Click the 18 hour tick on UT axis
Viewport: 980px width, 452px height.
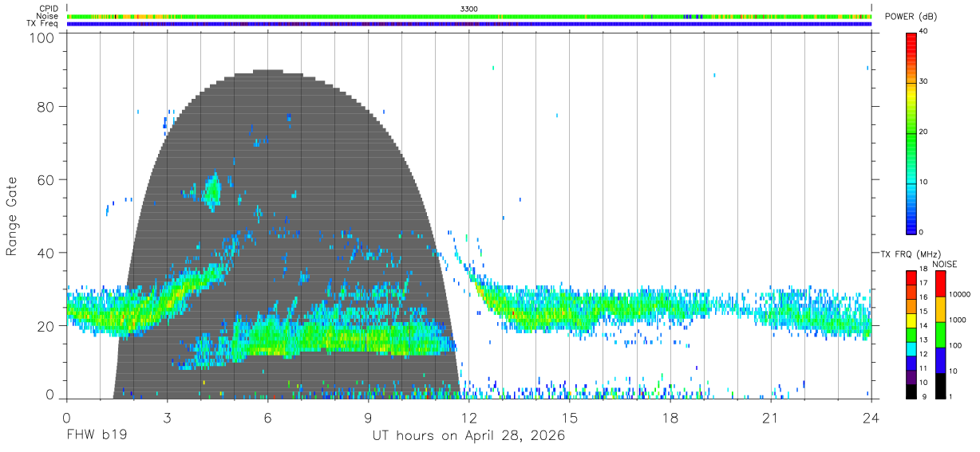670,418
